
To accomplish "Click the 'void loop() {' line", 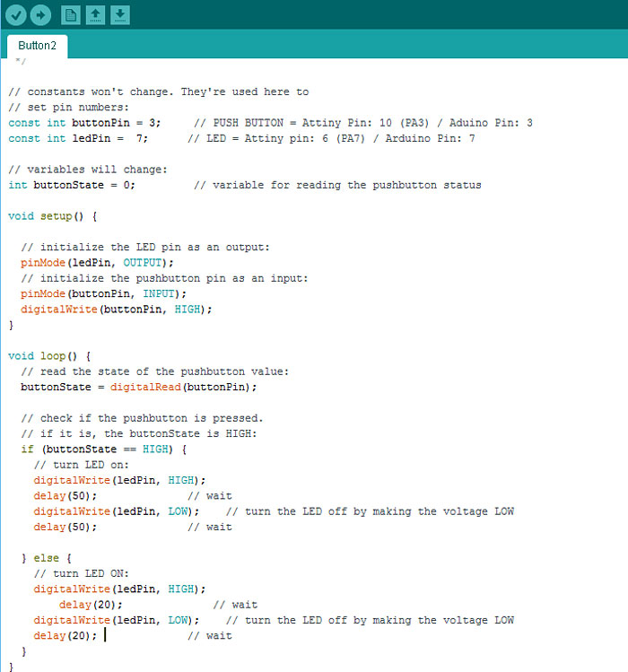I will (x=49, y=356).
